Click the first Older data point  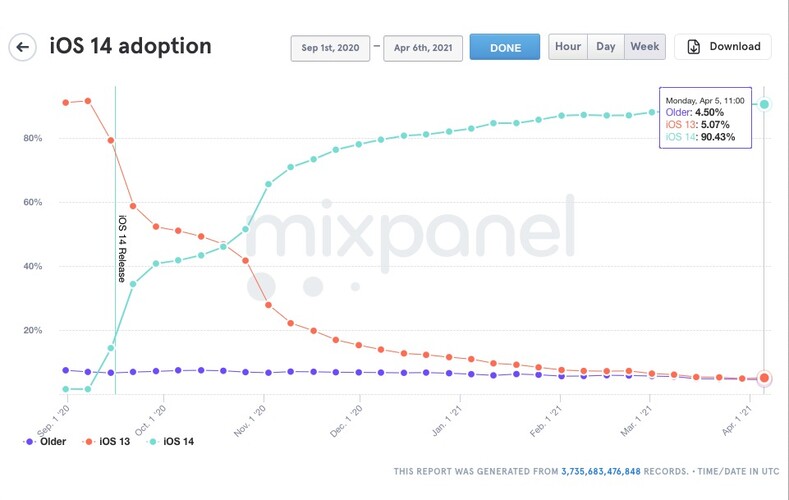coord(65,370)
